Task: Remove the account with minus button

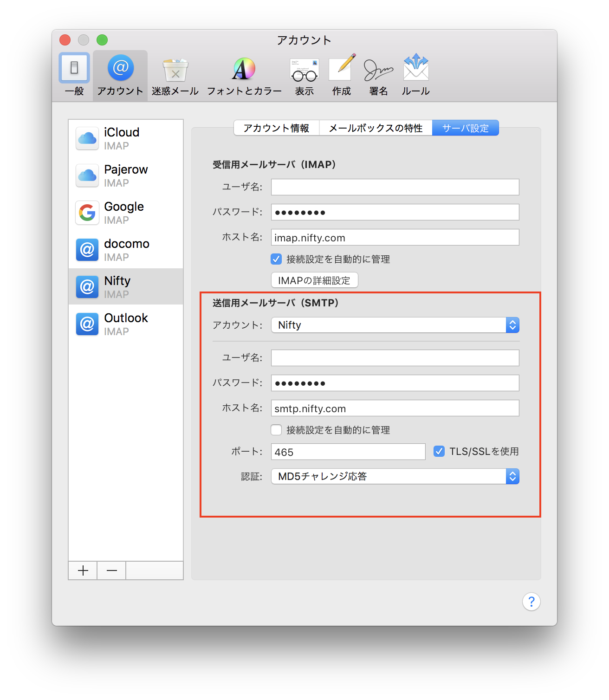Action: click(112, 570)
